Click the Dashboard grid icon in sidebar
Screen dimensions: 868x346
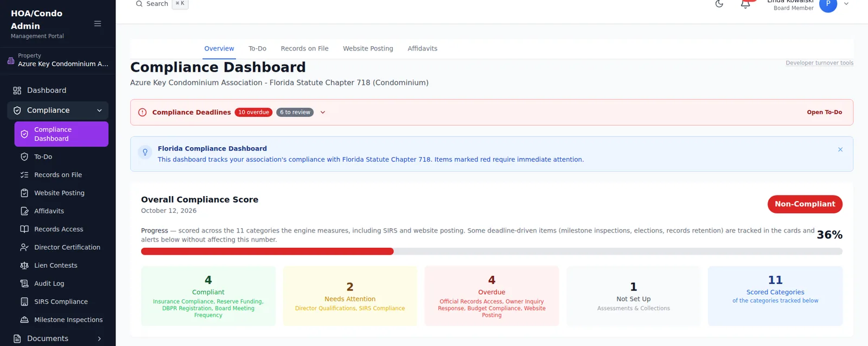(17, 91)
